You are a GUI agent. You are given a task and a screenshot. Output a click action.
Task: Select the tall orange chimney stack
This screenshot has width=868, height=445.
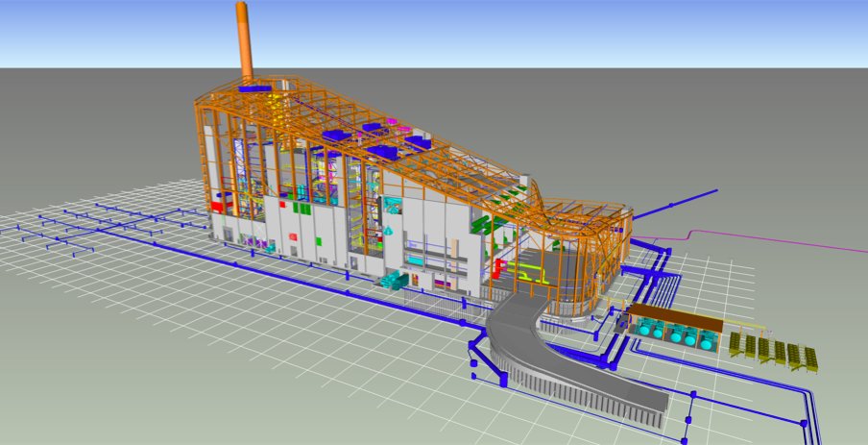pyautogui.click(x=244, y=41)
